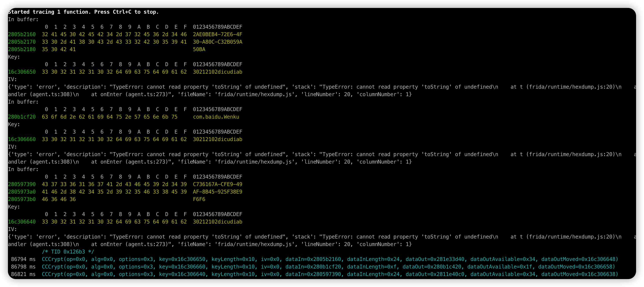Click dataOutMoved=0x16c306648 value
644x287 pixels.
[579, 259]
